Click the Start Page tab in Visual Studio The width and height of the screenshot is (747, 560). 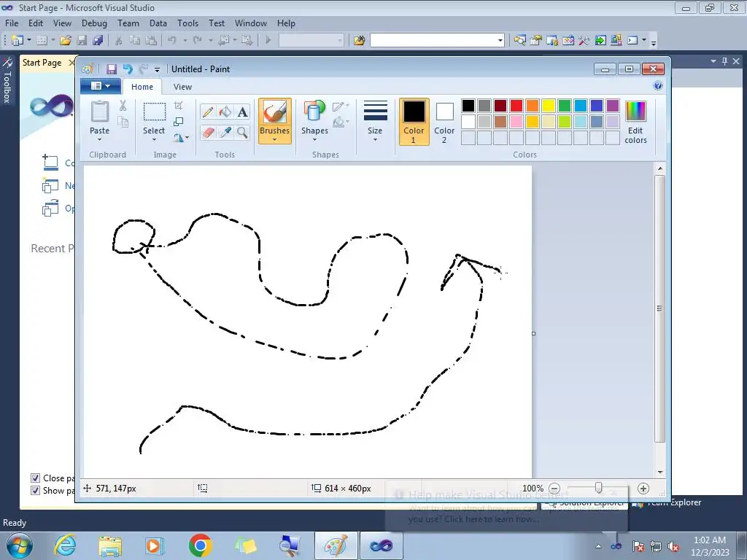click(42, 63)
